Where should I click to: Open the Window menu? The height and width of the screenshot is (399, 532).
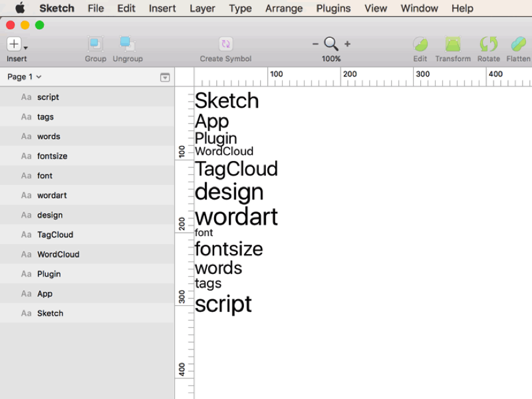[x=420, y=8]
